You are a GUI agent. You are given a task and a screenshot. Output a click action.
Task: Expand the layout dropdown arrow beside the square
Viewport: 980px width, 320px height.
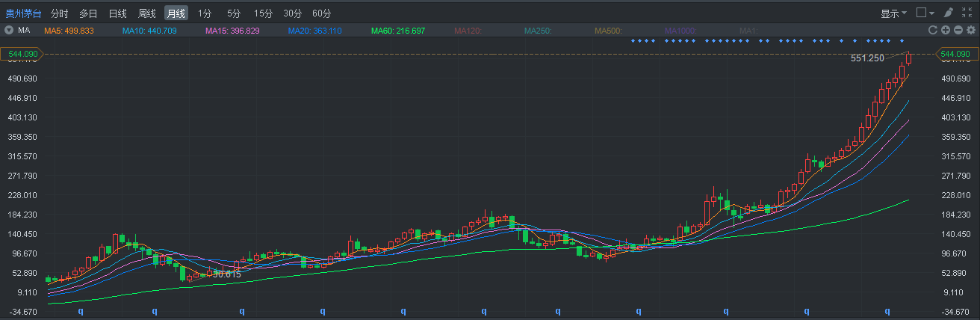(x=931, y=13)
